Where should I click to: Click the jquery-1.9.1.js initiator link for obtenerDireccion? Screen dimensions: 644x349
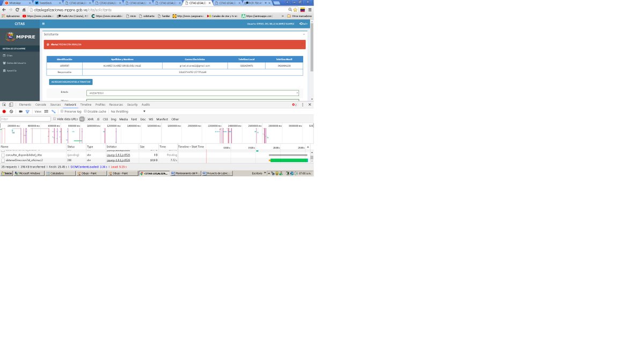(118, 160)
